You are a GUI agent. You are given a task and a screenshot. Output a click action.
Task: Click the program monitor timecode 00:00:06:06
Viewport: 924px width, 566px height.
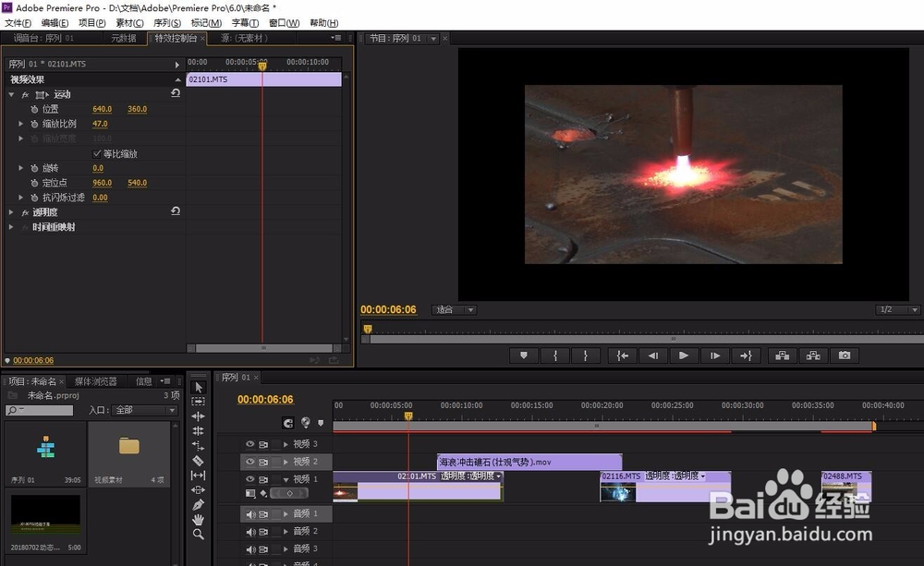pos(388,309)
